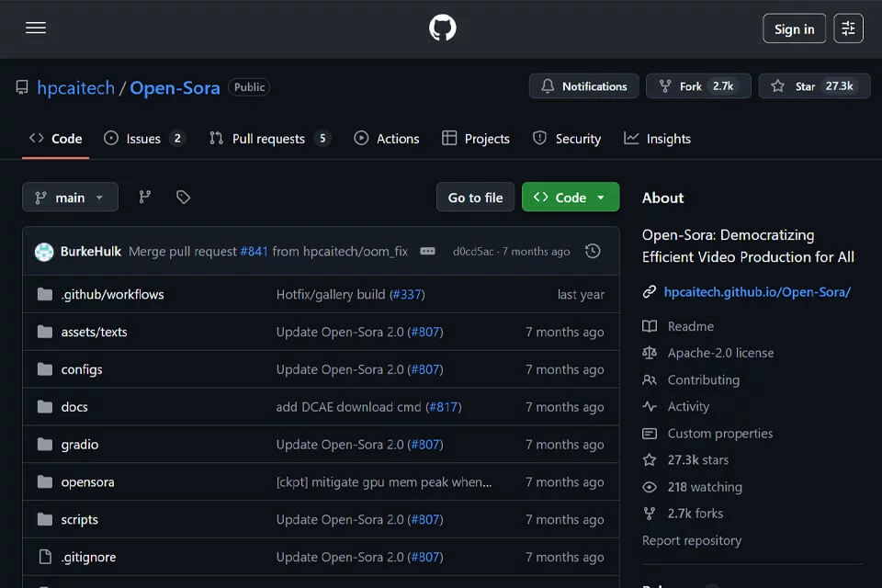The image size is (882, 588).
Task: Open the main branch dropdown
Action: 71,197
